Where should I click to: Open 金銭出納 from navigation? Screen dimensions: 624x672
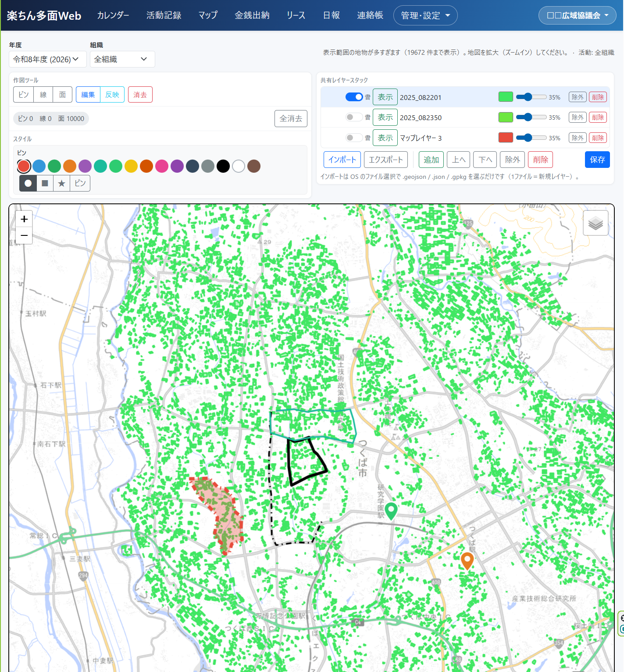coord(252,15)
